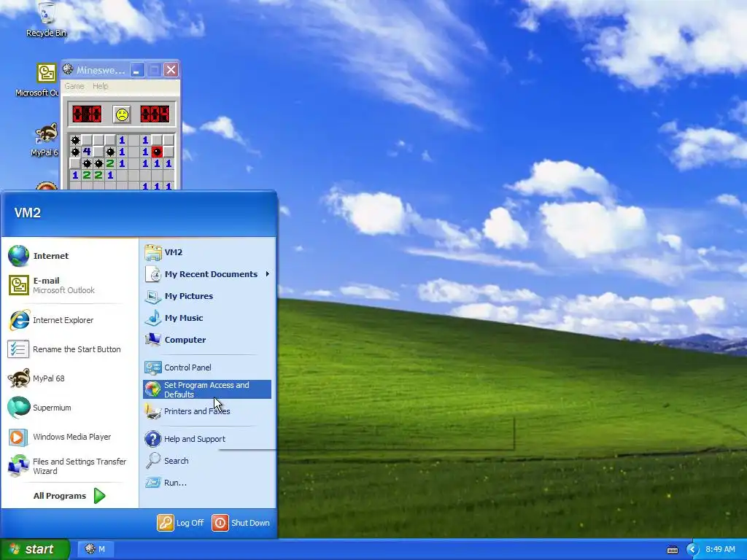Open the VM2 user folder
747x560 pixels.
[x=207, y=252]
